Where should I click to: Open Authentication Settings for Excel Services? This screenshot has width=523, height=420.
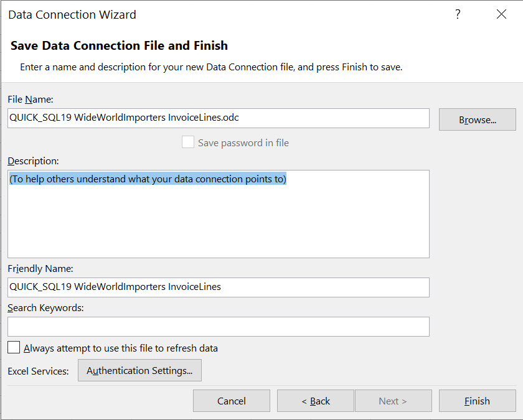139,370
